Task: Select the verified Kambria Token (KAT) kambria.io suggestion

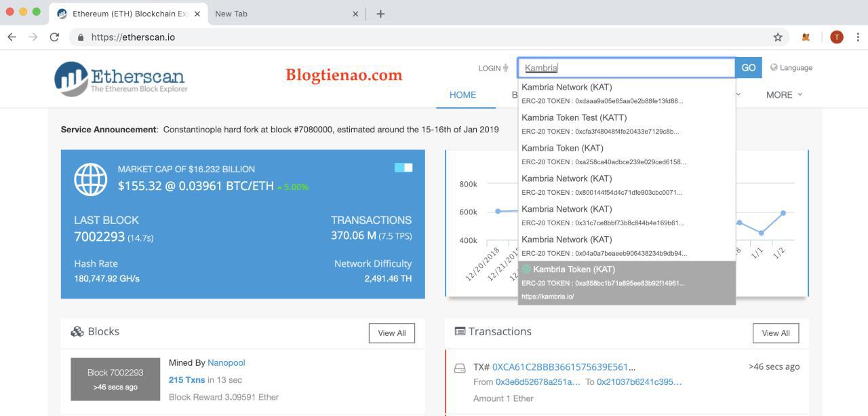Action: click(x=627, y=283)
